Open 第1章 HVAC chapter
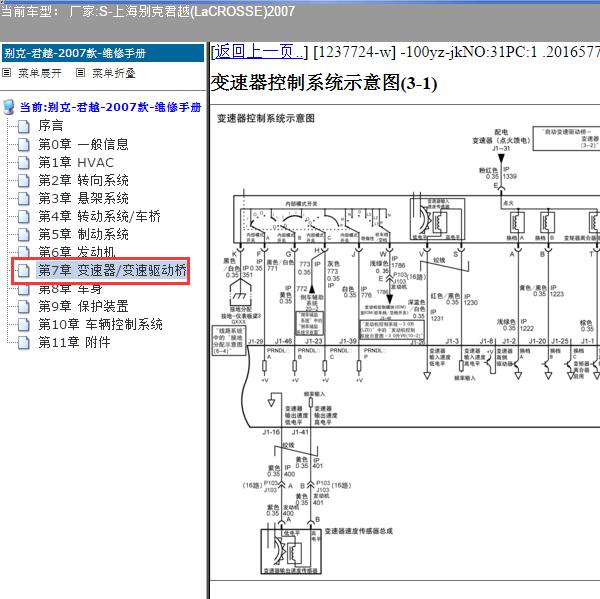Viewport: 600px width, 599px height. (76, 162)
